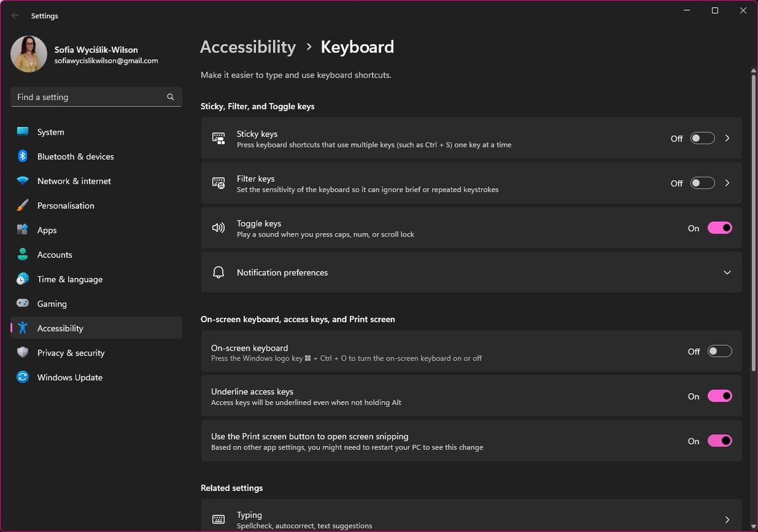
Task: Click the Toggle keys speaker icon
Action: coord(218,227)
